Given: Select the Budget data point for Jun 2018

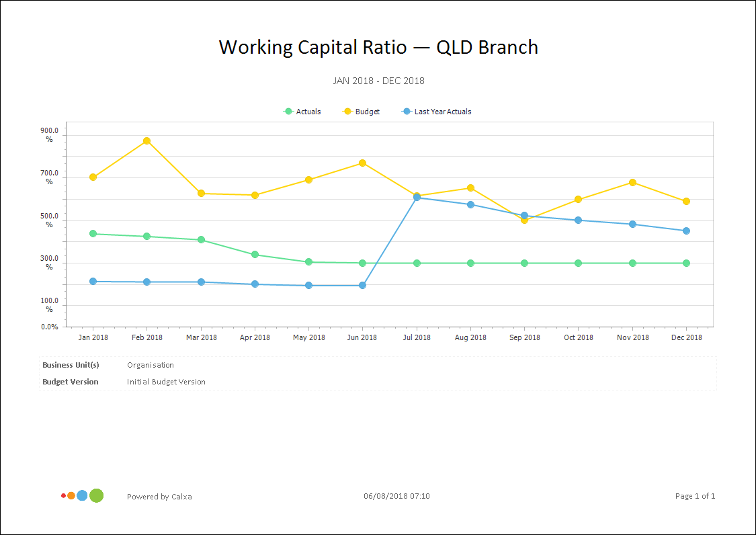Looking at the screenshot, I should click(363, 163).
